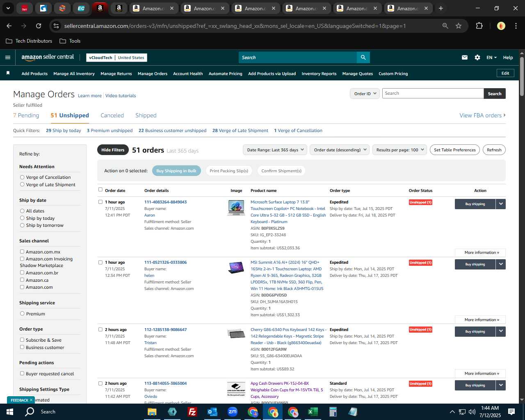Viewport: 525px width, 420px height.
Task: Launch FileZilla from the taskbar
Action: tap(192, 412)
